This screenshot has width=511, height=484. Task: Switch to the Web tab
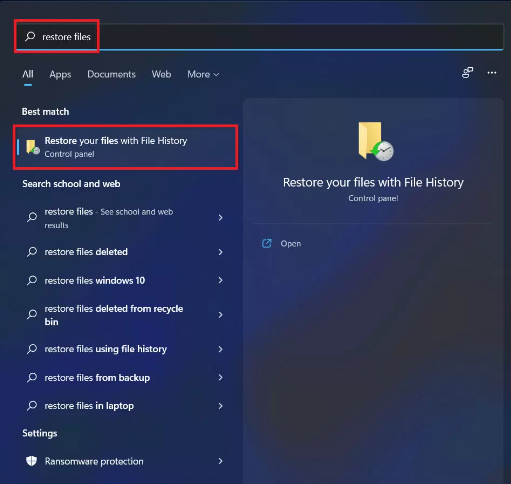point(161,74)
